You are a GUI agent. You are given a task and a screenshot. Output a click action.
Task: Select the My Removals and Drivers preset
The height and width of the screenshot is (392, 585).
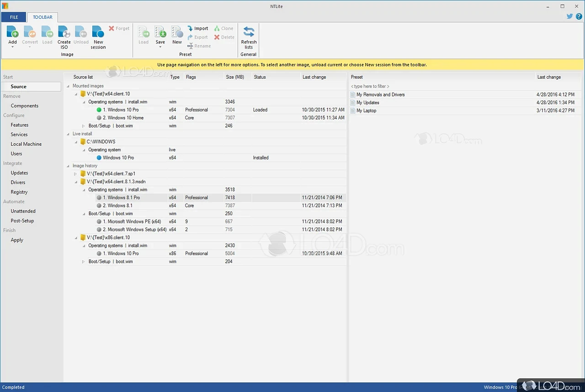[380, 95]
